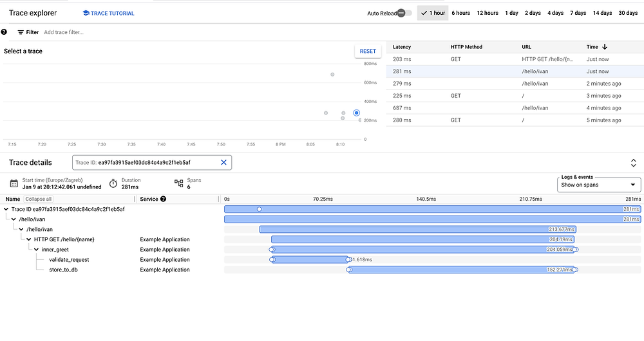Click the help question mark icon near Filter
Viewport: 644px width, 341px height.
tap(4, 32)
